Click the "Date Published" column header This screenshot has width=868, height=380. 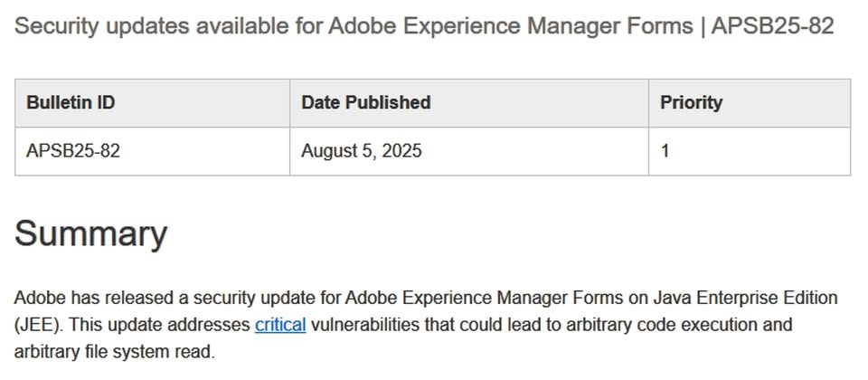click(365, 103)
